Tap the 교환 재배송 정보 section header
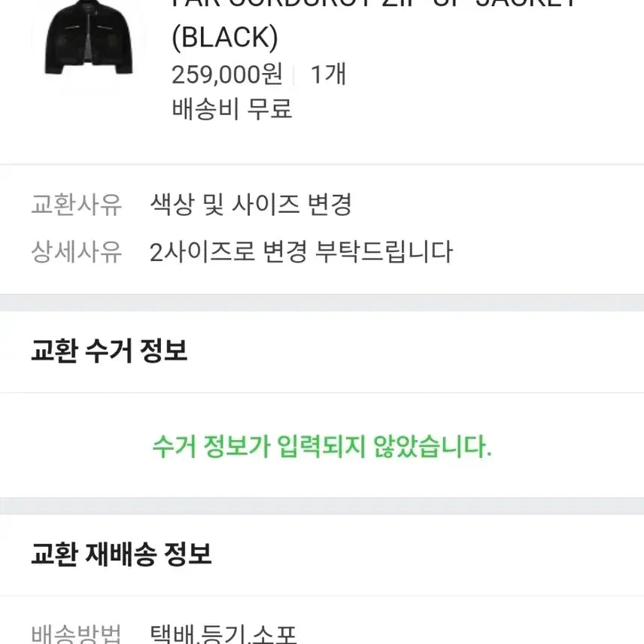The width and height of the screenshot is (644, 644). coord(121,555)
